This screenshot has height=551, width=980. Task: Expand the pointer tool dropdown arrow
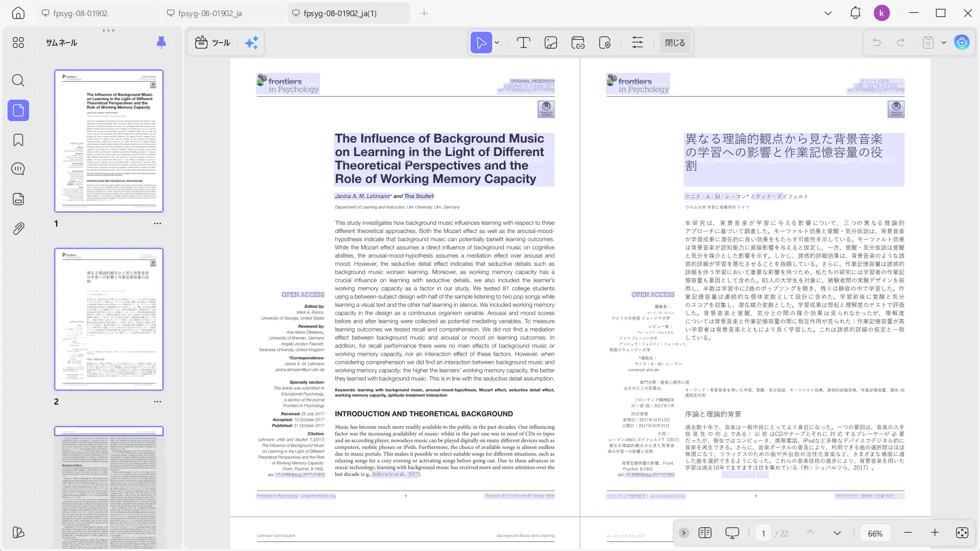(497, 43)
